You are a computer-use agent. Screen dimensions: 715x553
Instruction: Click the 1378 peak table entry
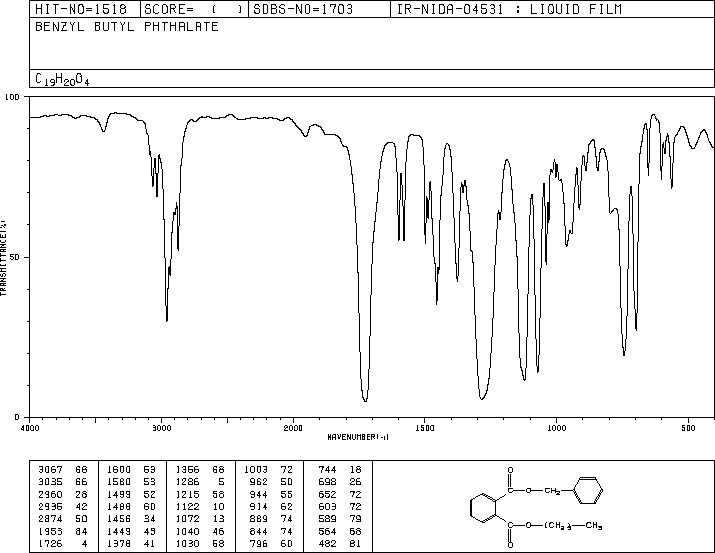tap(131, 543)
